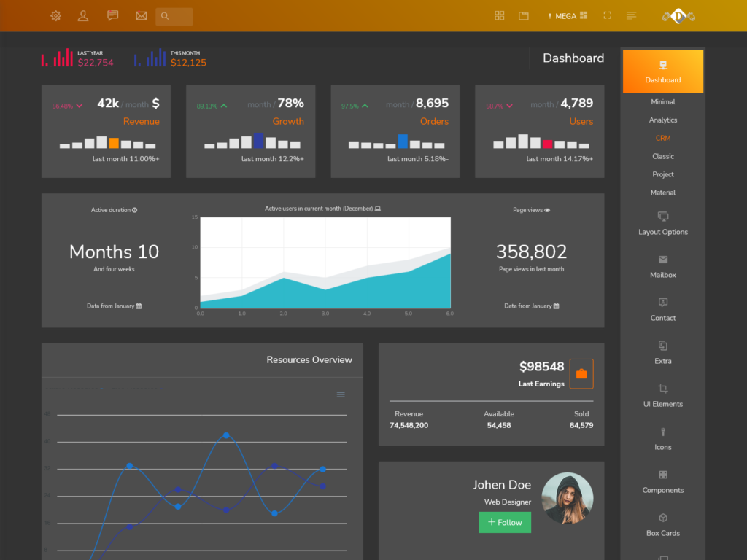Click the grid layout toggle in the header
747x560 pixels.
pyautogui.click(x=499, y=15)
